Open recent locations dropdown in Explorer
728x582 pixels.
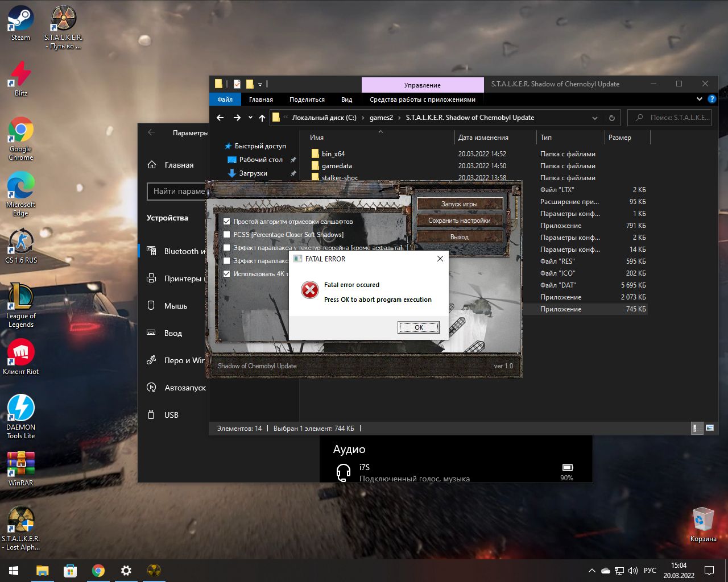pyautogui.click(x=250, y=118)
